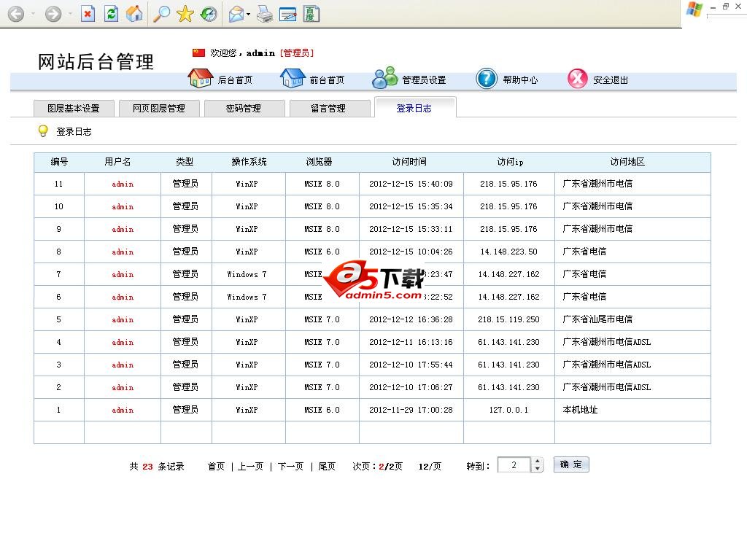
Task: Open History clock icon
Action: [x=208, y=14]
